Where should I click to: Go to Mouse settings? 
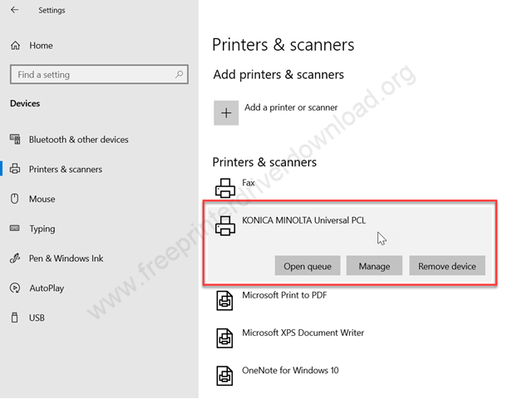coord(42,199)
